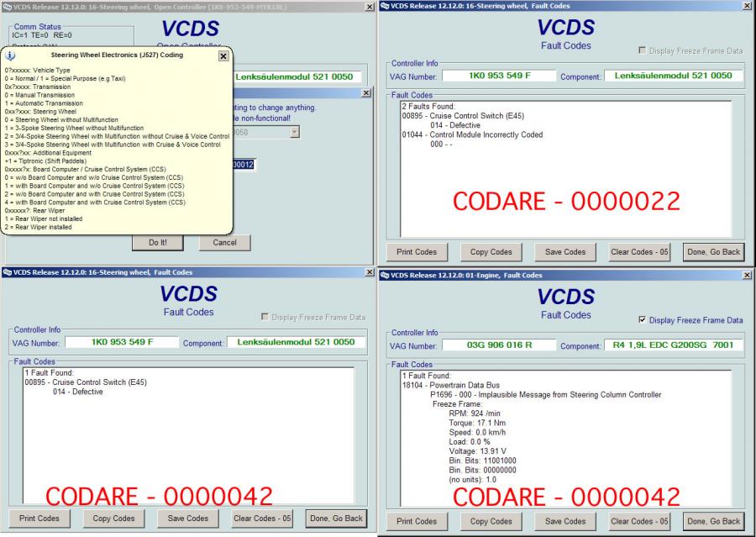Click the VCDS title bar icon of the 01-Engine window

385,275
